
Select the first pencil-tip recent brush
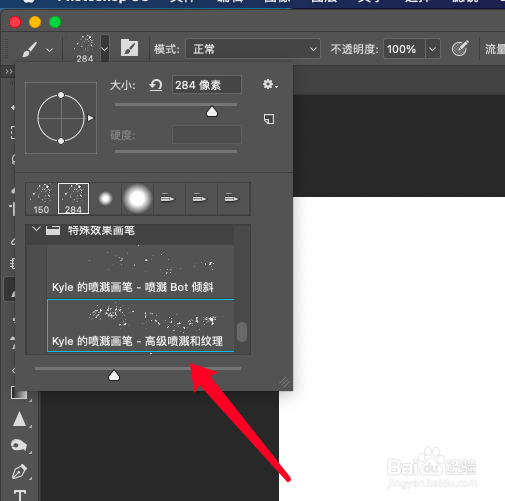click(x=169, y=199)
